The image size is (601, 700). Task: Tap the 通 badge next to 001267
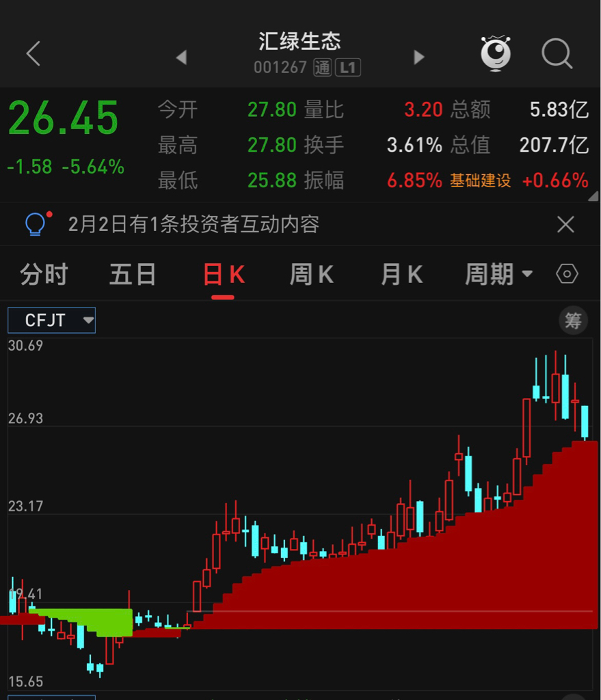pos(322,68)
